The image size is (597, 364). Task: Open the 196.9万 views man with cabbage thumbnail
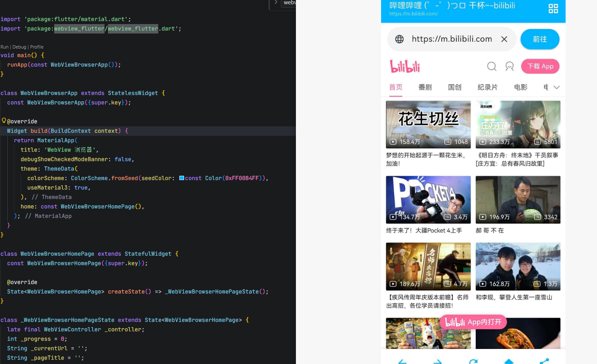(518, 199)
